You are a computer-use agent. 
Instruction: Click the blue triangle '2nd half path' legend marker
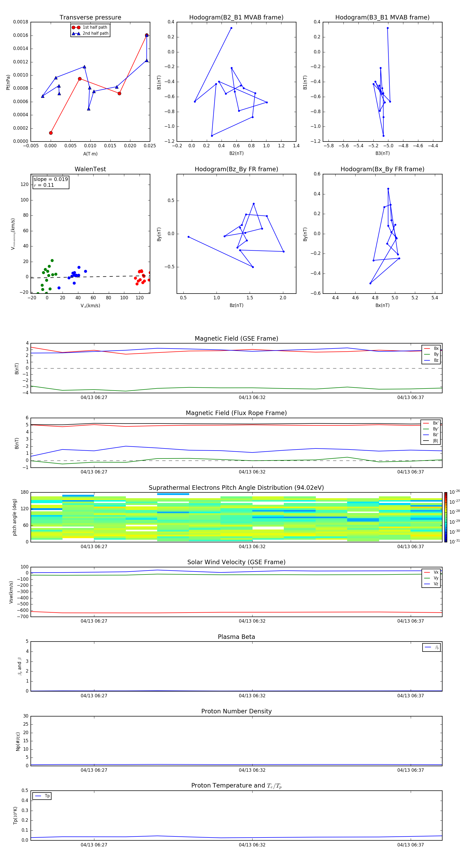76,33
